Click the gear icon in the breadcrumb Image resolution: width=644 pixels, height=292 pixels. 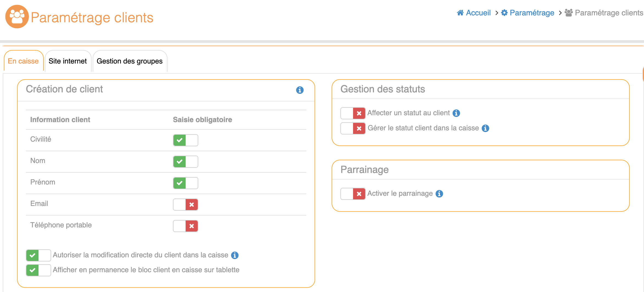(504, 13)
